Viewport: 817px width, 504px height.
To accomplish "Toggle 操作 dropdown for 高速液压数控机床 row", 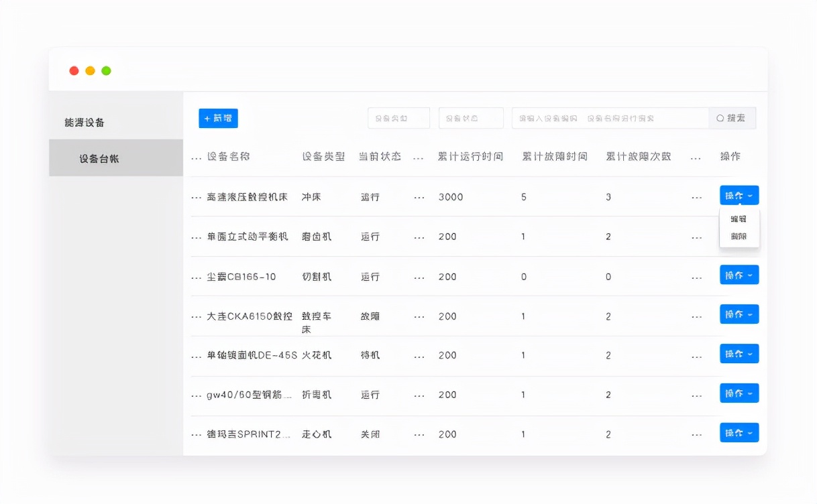I will click(x=739, y=196).
